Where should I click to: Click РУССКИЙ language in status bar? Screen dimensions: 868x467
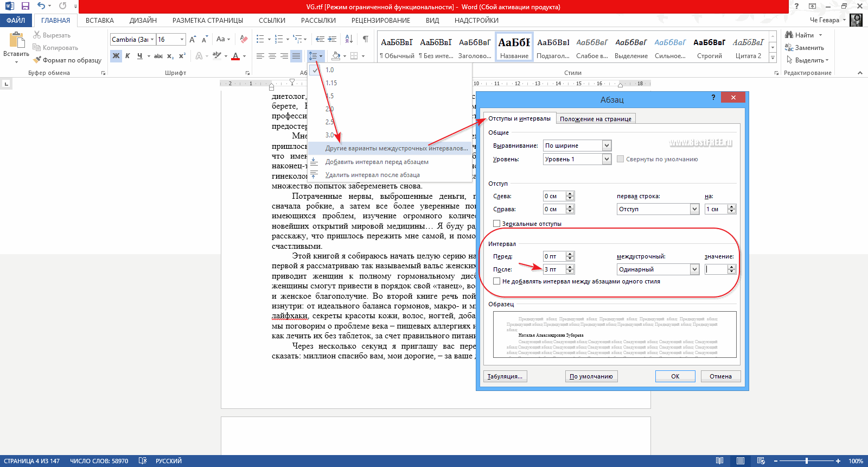[x=169, y=461]
